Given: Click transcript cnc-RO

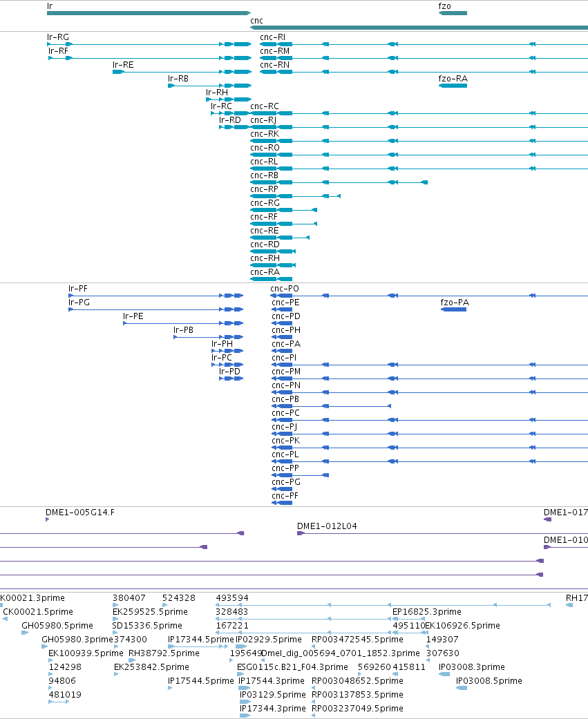Looking at the screenshot, I should pyautogui.click(x=419, y=155).
